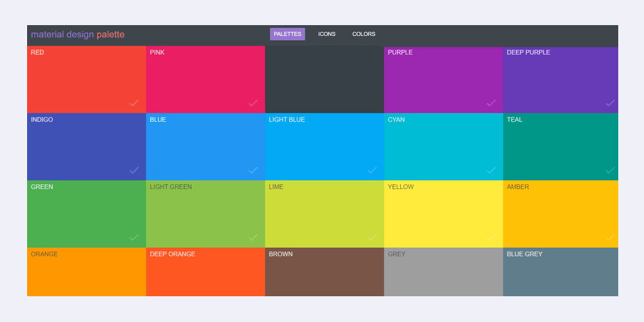The height and width of the screenshot is (322, 644).
Task: Click the TEAL label text
Action: pos(515,120)
